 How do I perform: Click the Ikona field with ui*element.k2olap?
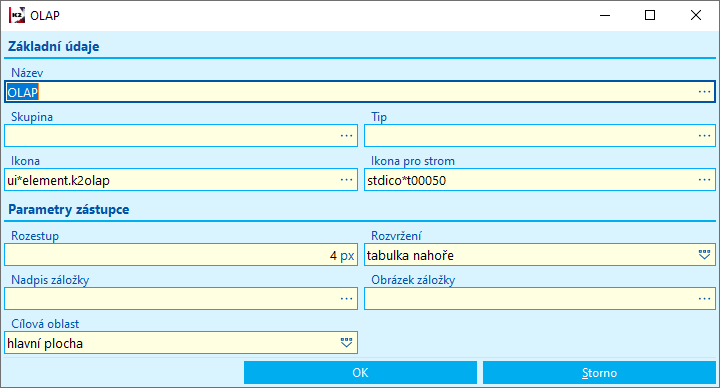181,180
